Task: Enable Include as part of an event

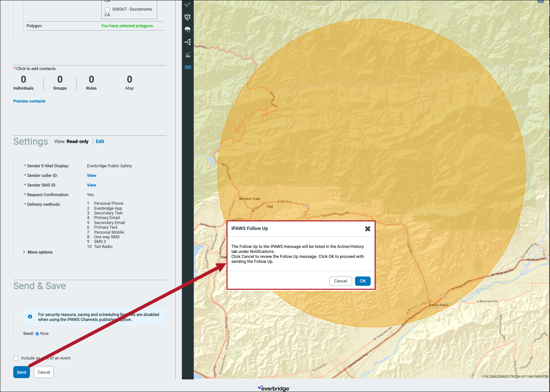Action: (16, 358)
